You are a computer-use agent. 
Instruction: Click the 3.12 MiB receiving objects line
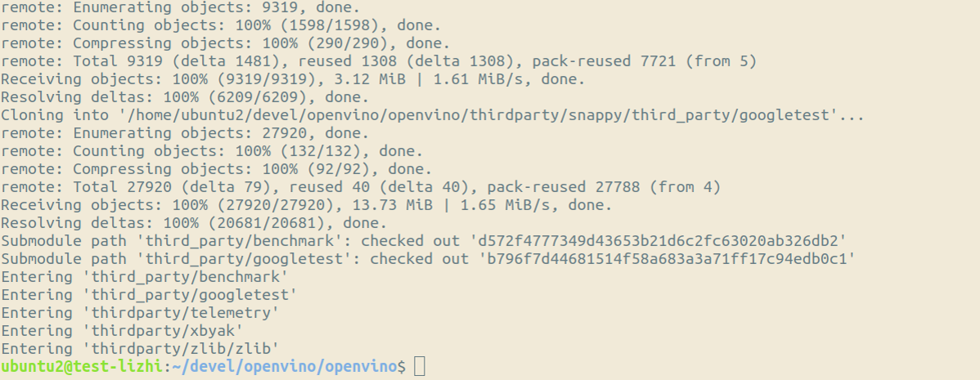[293, 79]
